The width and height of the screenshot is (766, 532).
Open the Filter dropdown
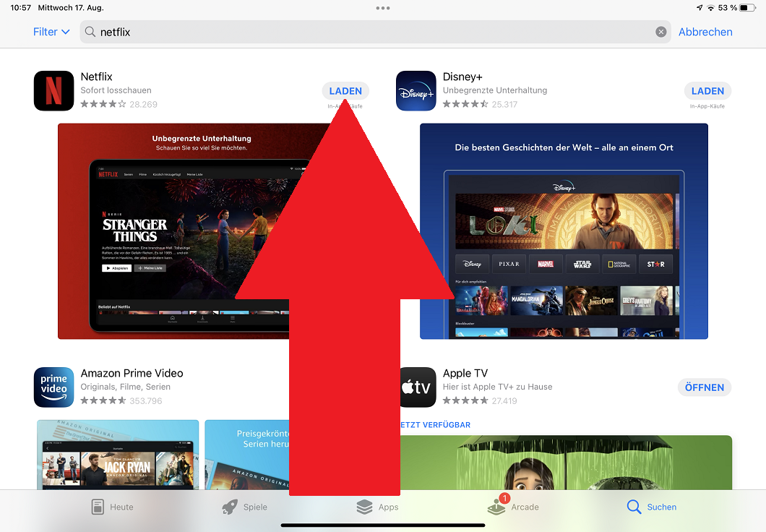(x=51, y=32)
